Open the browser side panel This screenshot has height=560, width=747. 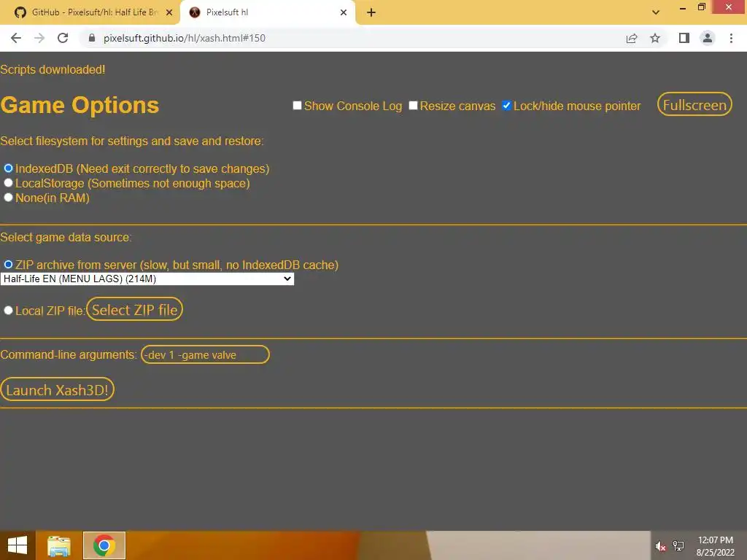[684, 38]
